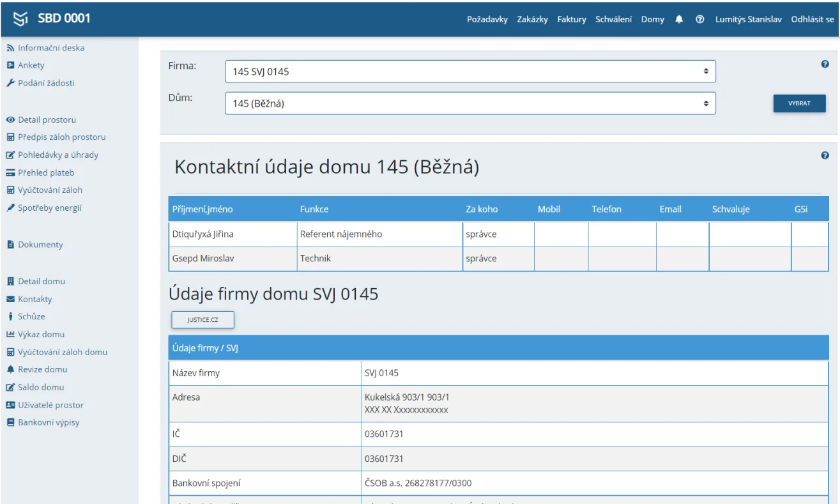Click the Výkaz domu chart icon
The width and height of the screenshot is (840, 504).
pos(10,334)
